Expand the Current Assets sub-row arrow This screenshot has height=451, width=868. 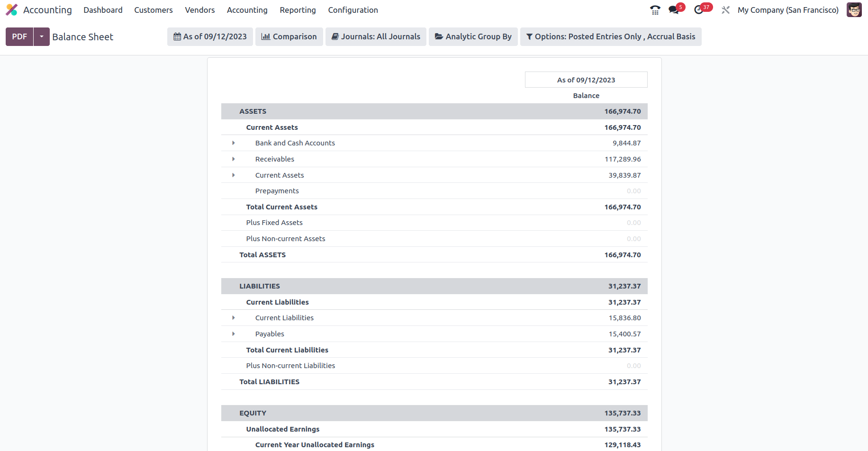pos(234,175)
